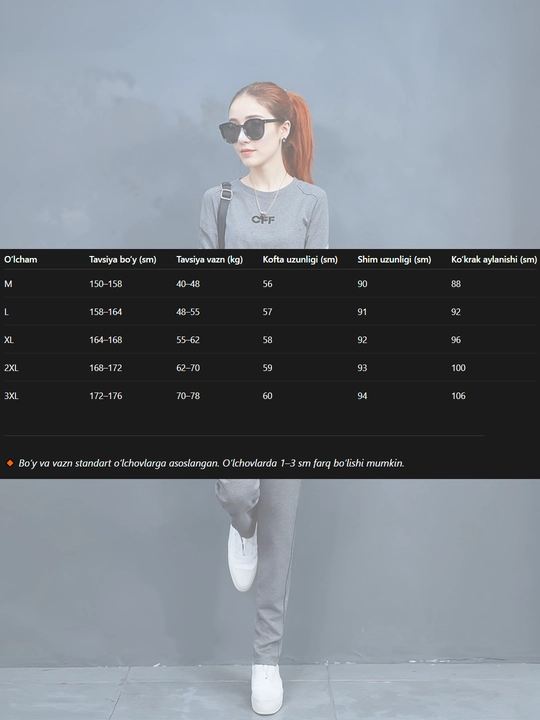Screen dimensions: 540x720
Task: Select the 3XL size row label
Action: 11,396
